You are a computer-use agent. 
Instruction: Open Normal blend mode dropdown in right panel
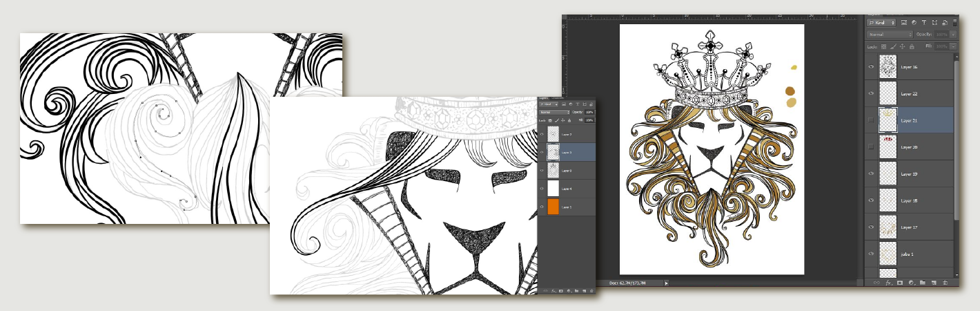click(890, 35)
